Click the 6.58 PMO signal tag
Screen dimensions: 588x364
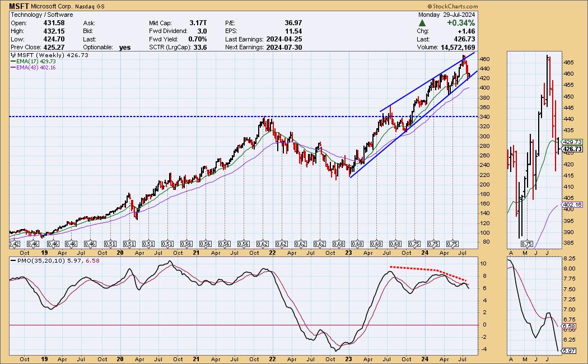tap(569, 326)
